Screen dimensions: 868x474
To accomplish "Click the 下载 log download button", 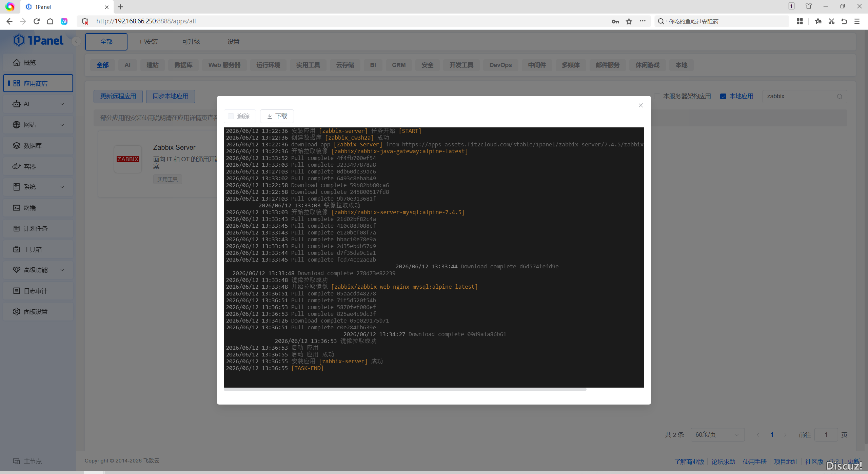I will [277, 116].
